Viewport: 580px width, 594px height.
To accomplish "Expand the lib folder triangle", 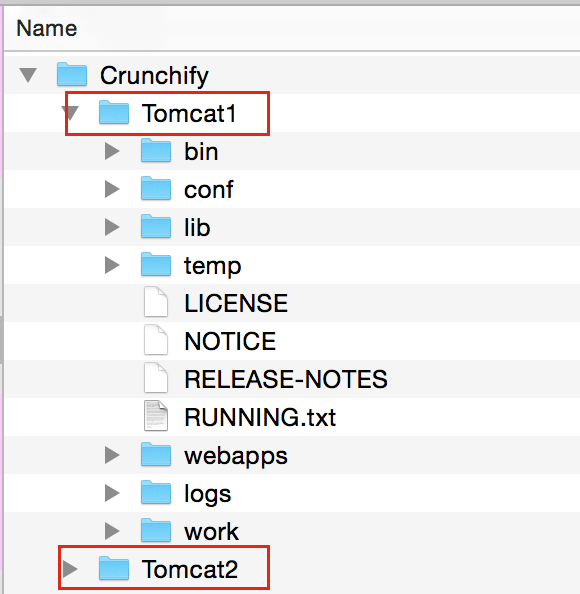I will (112, 227).
